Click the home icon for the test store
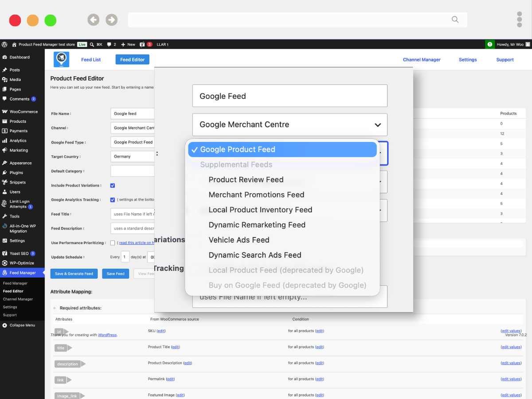The image size is (532, 399). point(14,44)
